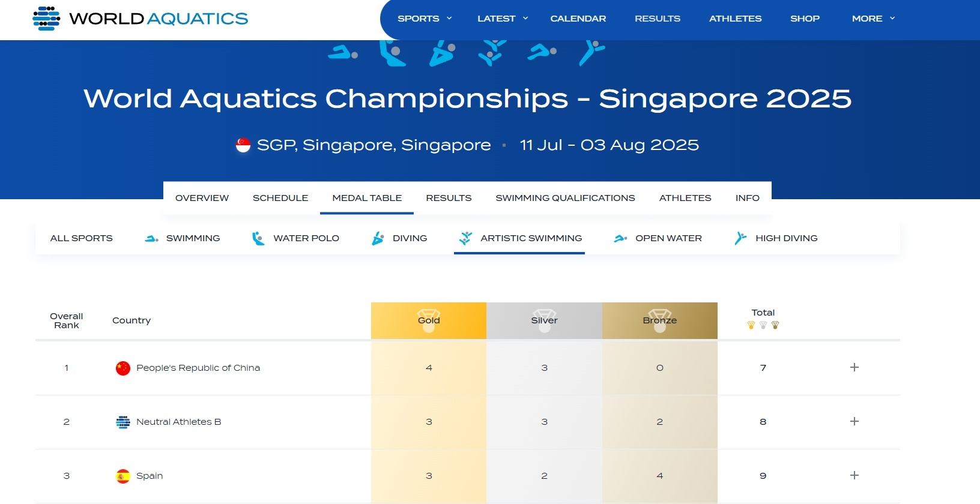Show All Sports medal table

pyautogui.click(x=82, y=238)
